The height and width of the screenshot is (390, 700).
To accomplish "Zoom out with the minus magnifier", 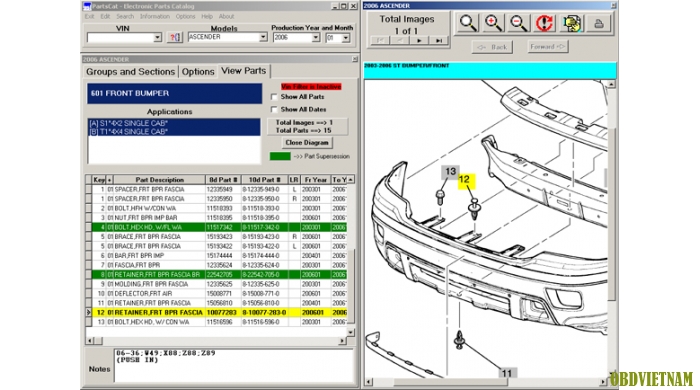I will click(518, 23).
